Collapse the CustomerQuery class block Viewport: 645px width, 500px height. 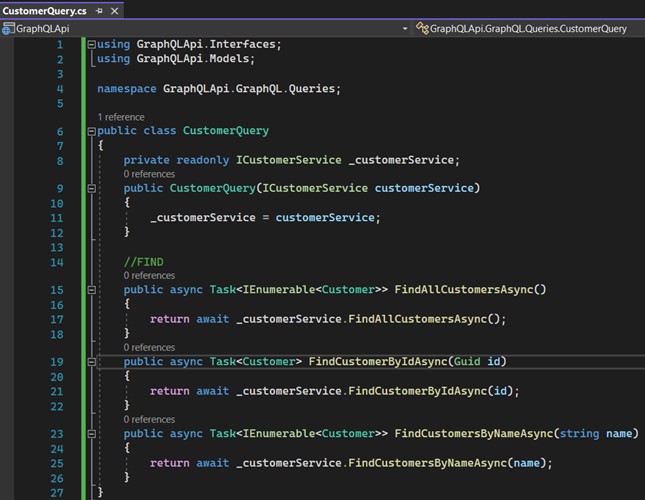pyautogui.click(x=92, y=131)
